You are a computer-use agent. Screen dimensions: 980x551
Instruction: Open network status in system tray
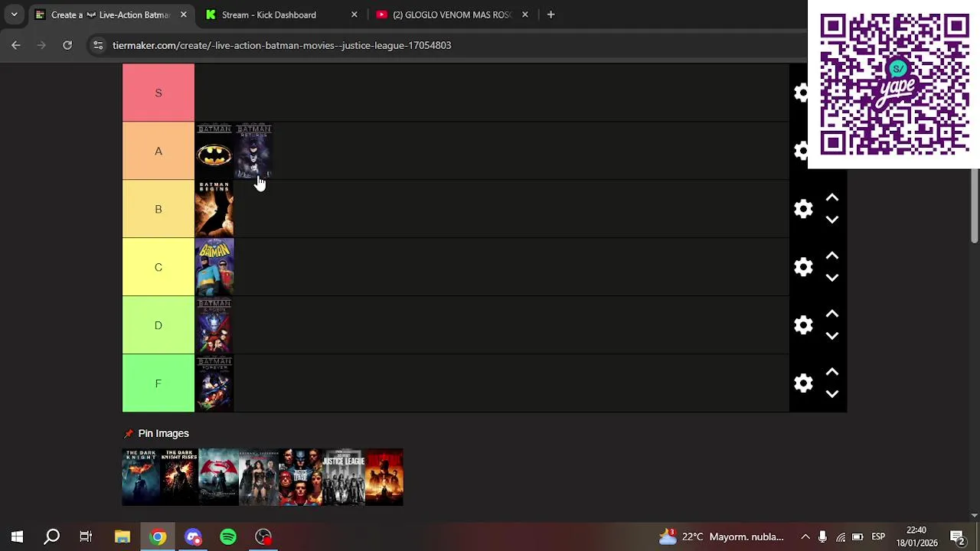(x=841, y=536)
